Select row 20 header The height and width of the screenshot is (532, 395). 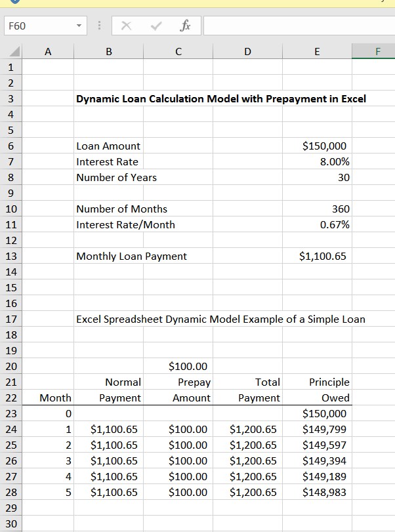click(x=11, y=367)
